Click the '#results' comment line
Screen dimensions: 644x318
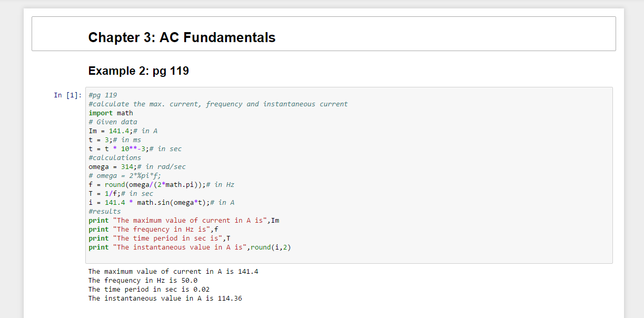point(105,212)
